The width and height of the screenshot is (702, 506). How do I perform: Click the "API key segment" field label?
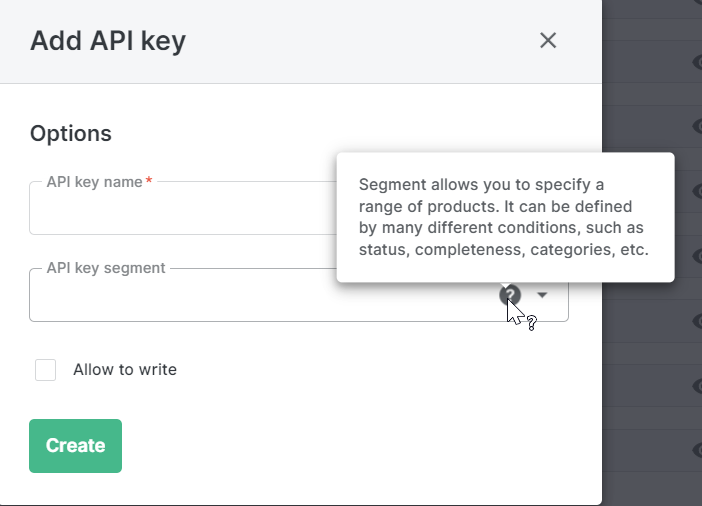[x=106, y=268]
